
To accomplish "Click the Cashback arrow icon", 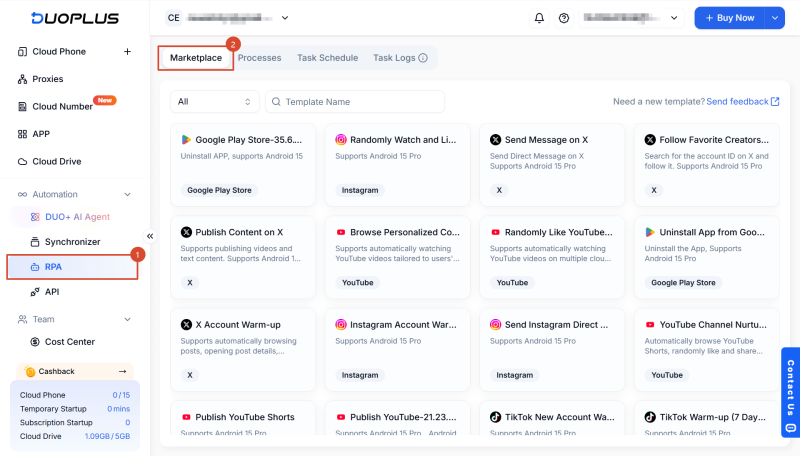I will (x=122, y=371).
